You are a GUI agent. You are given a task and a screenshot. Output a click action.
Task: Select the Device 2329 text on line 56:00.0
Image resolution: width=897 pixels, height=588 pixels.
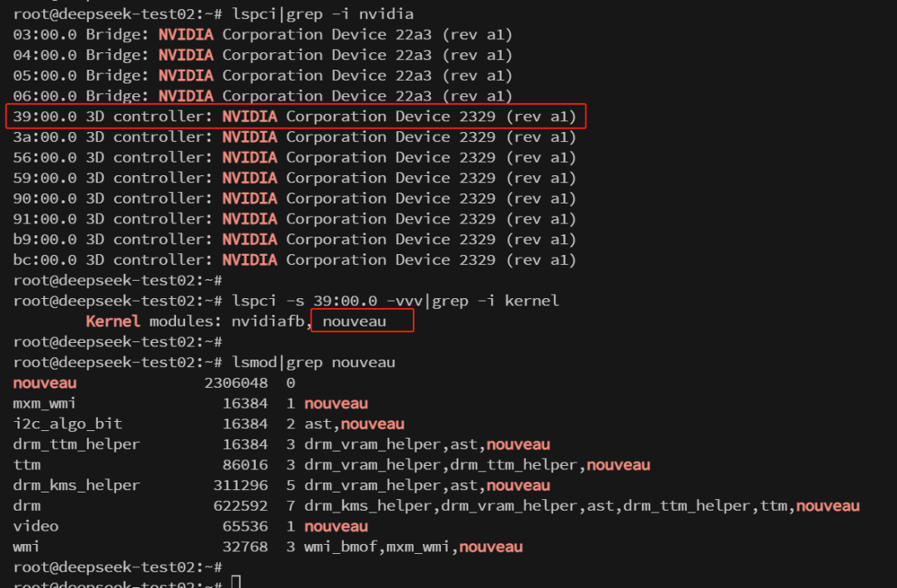point(447,157)
